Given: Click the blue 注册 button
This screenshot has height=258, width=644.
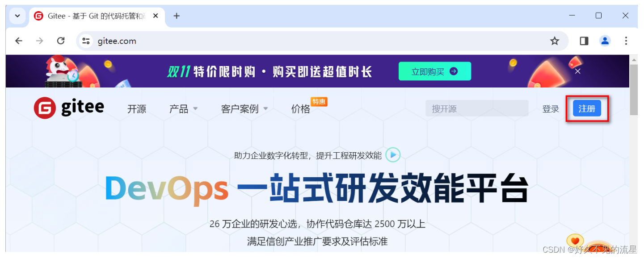Looking at the screenshot, I should pyautogui.click(x=587, y=108).
